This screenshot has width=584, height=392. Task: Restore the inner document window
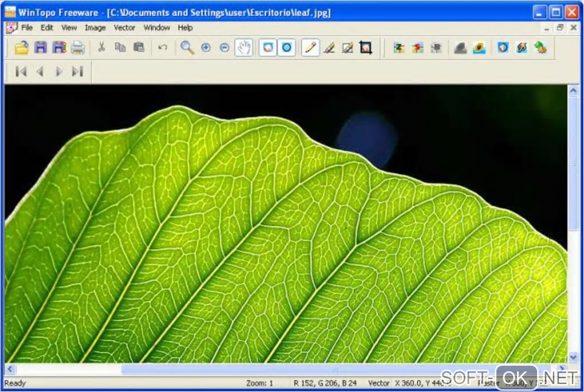point(560,27)
